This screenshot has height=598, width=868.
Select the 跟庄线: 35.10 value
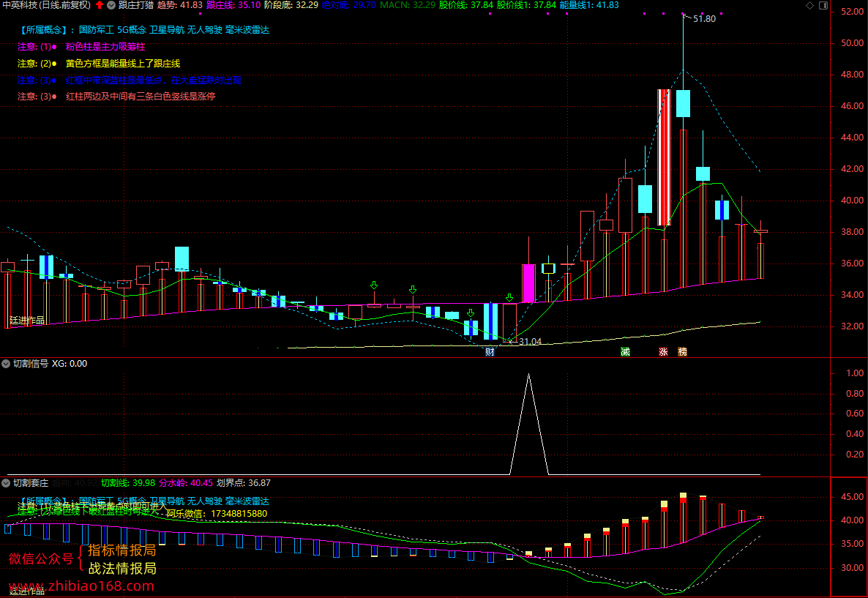coord(233,5)
